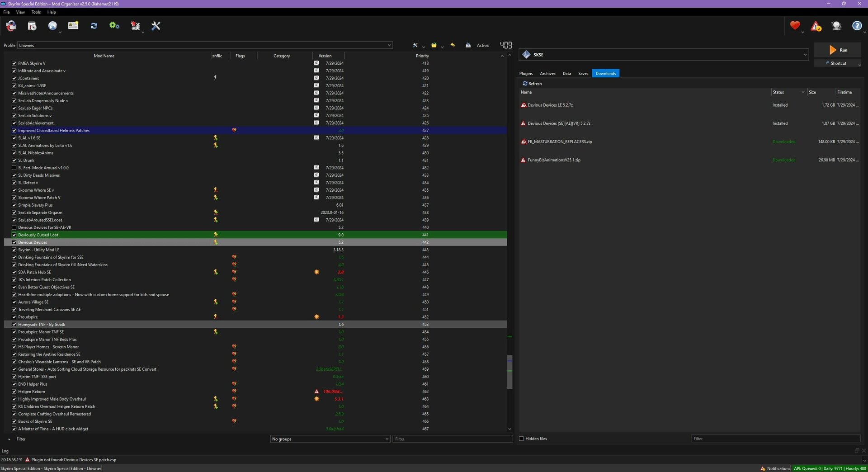Open the profiles ID card icon
This screenshot has width=868, height=472.
(73, 26)
